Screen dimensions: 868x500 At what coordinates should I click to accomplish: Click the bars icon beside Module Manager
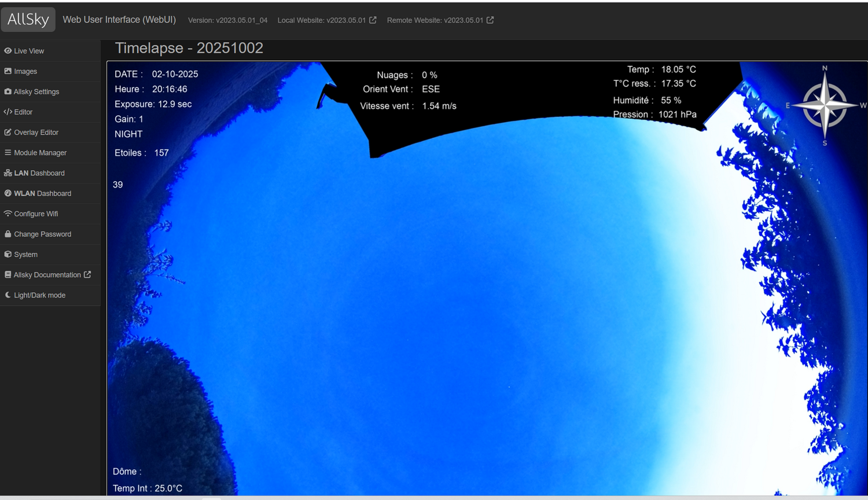click(8, 152)
